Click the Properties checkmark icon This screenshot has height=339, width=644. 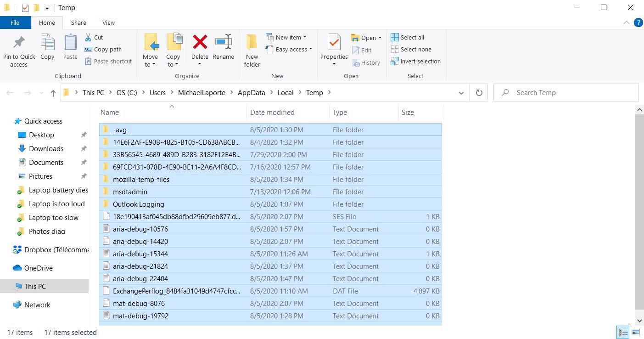(334, 42)
